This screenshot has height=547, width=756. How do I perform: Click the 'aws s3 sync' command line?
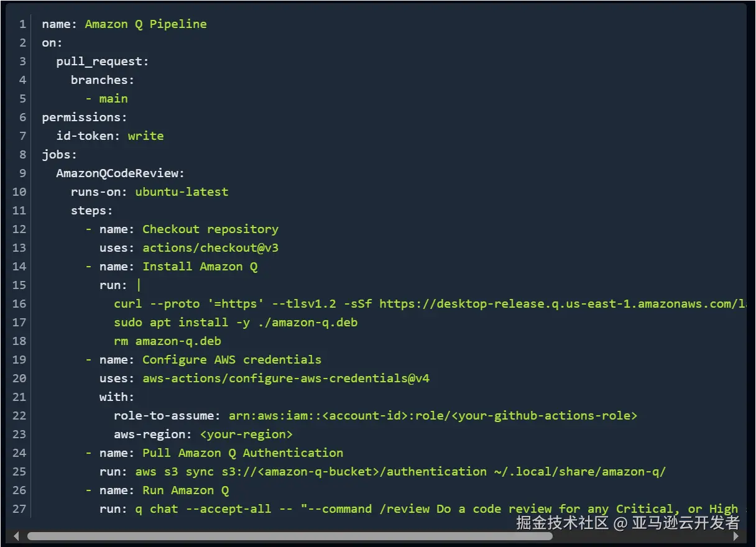(400, 472)
